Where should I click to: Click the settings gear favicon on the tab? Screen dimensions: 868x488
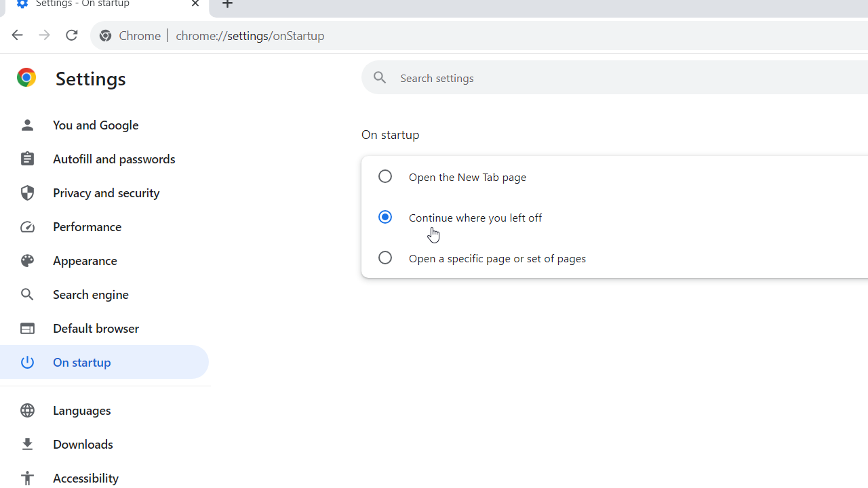(x=22, y=4)
